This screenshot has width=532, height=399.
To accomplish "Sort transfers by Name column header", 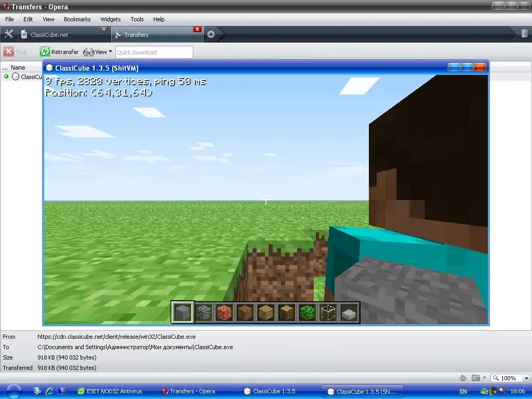I will tap(18, 68).
